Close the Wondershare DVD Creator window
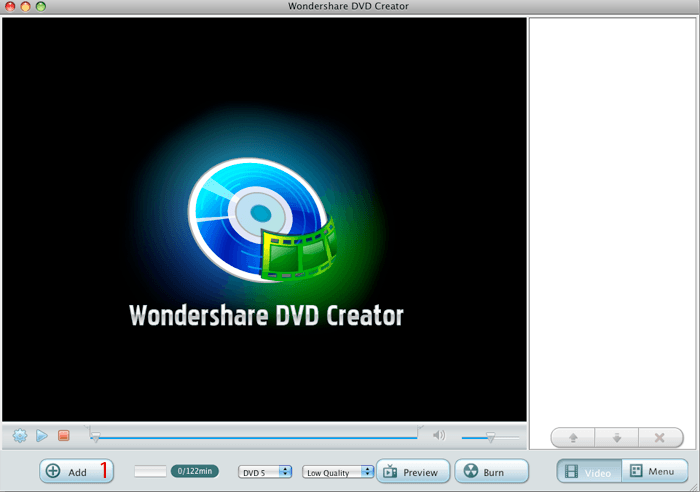The image size is (700, 492). click(x=10, y=6)
